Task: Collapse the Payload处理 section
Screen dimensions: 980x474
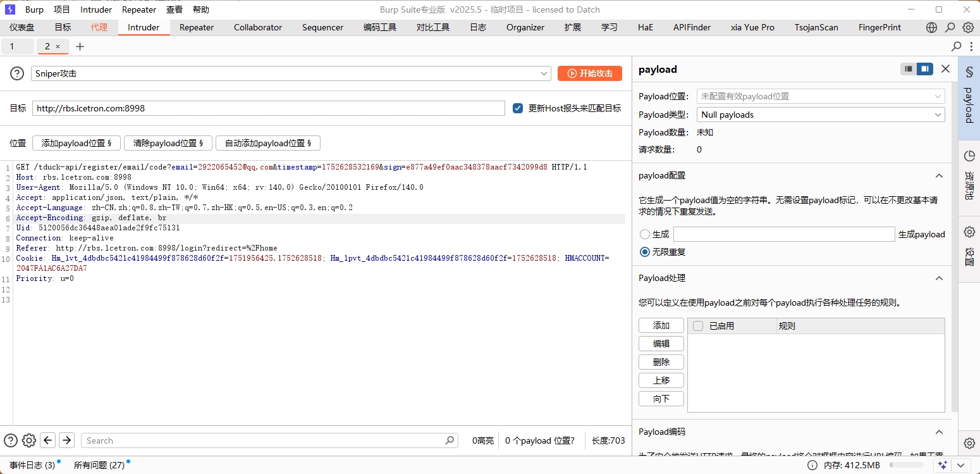Action: click(939, 278)
